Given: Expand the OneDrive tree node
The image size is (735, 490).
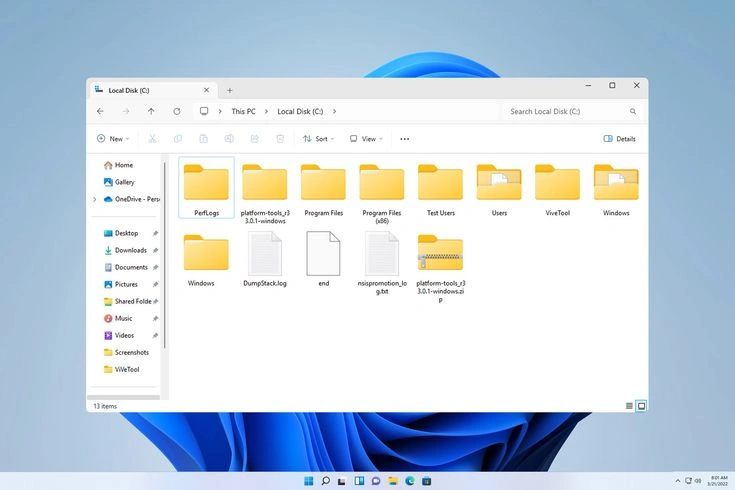Looking at the screenshot, I should (x=95, y=199).
